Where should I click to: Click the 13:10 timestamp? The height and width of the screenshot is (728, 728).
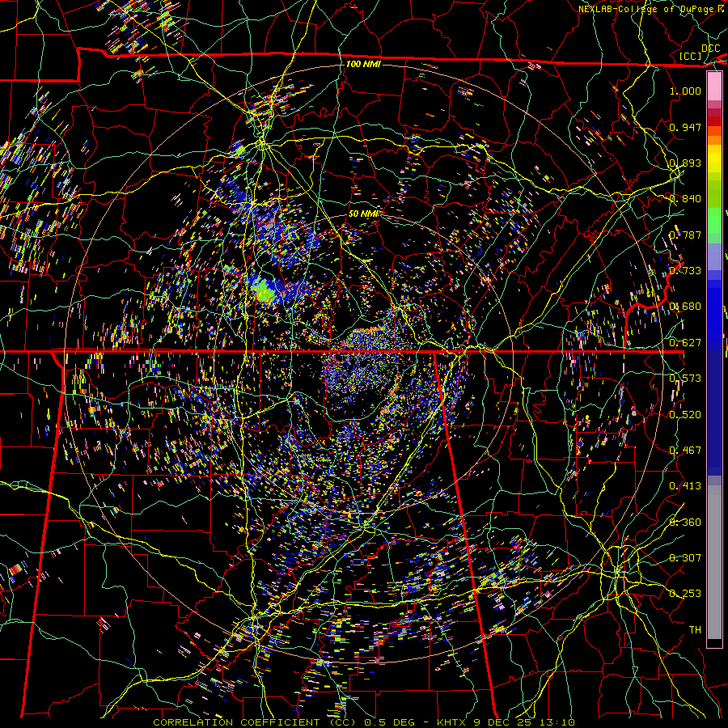click(x=558, y=722)
